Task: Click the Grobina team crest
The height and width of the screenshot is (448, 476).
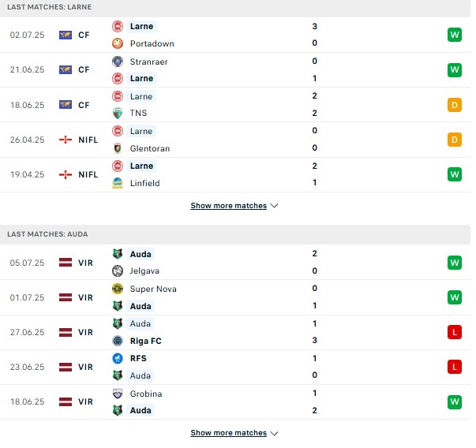Action: coord(118,394)
